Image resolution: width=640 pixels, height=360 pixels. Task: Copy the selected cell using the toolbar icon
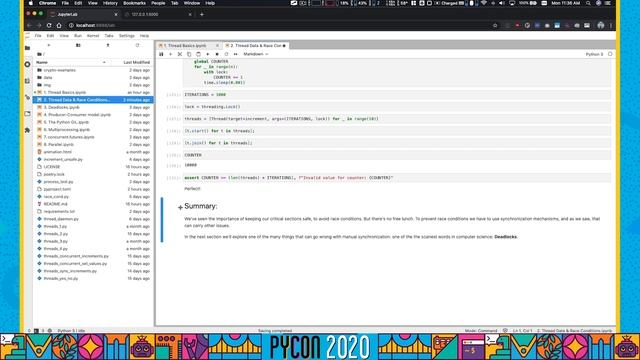pyautogui.click(x=189, y=54)
